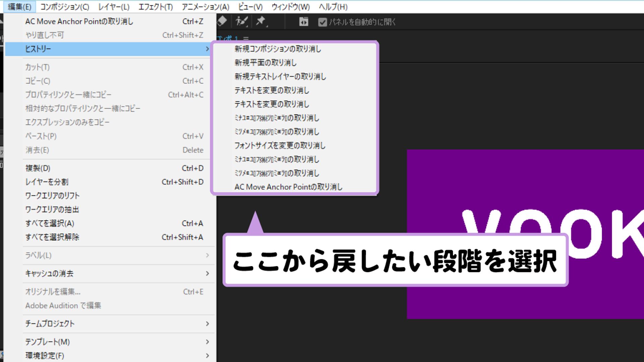The width and height of the screenshot is (644, 362).
Task: Select the Eraser tool in the toolbar
Action: [x=222, y=21]
